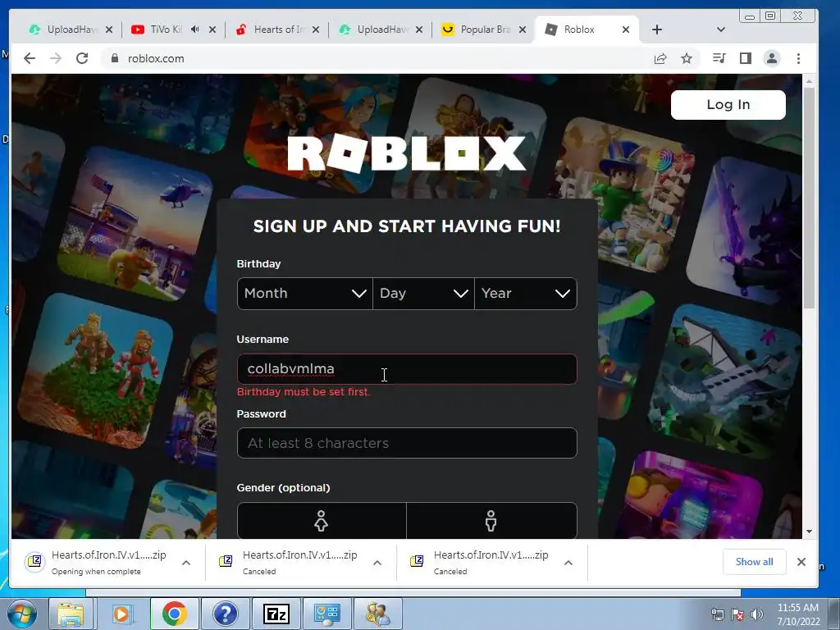Reload the roblox.com page
This screenshot has height=630, width=840.
tap(82, 58)
